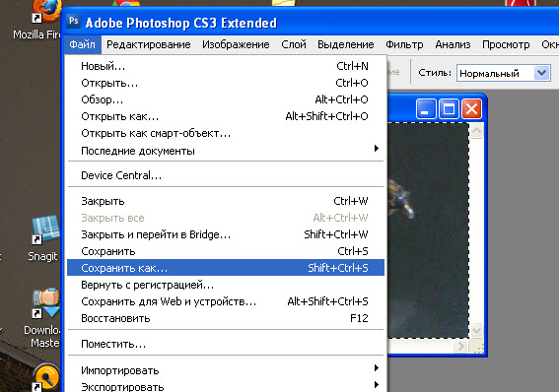Click the document canvas image

[428, 230]
